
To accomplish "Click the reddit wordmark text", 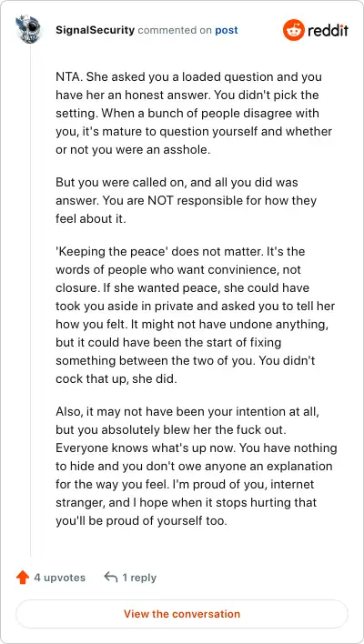I will pos(328,30).
